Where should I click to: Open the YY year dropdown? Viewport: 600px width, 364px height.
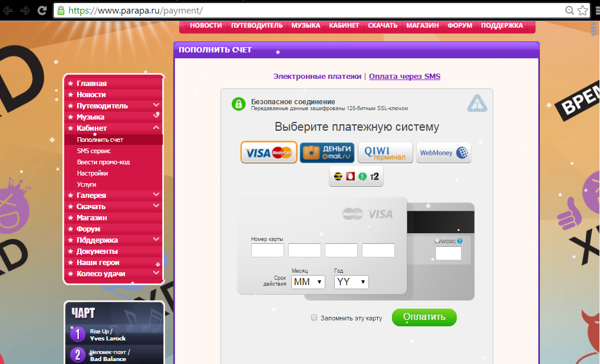351,282
